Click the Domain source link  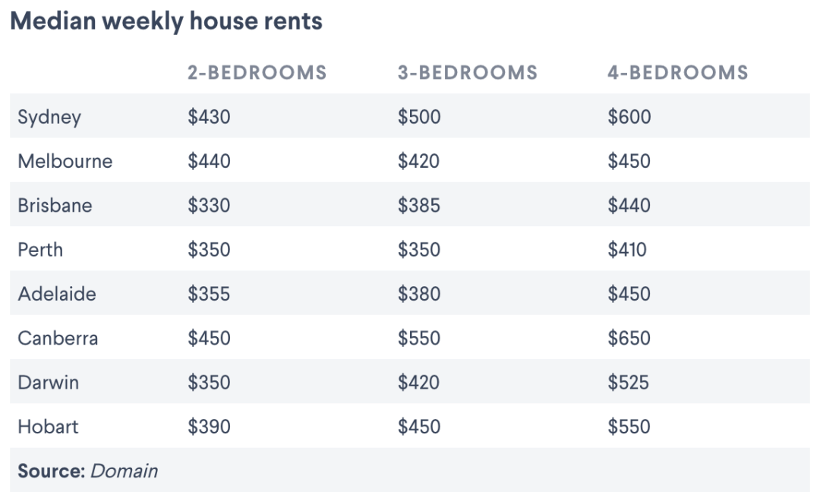point(124,471)
